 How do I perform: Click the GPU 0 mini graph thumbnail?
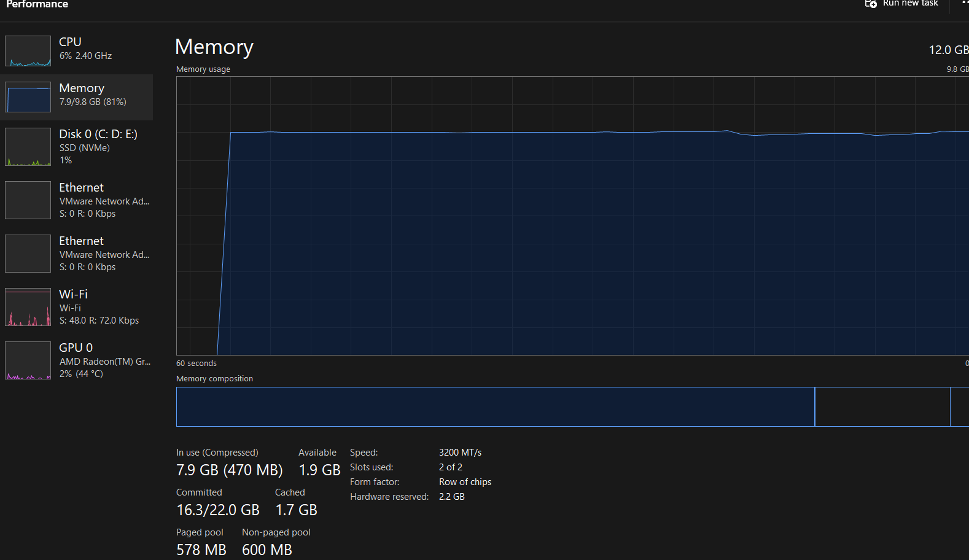(28, 360)
